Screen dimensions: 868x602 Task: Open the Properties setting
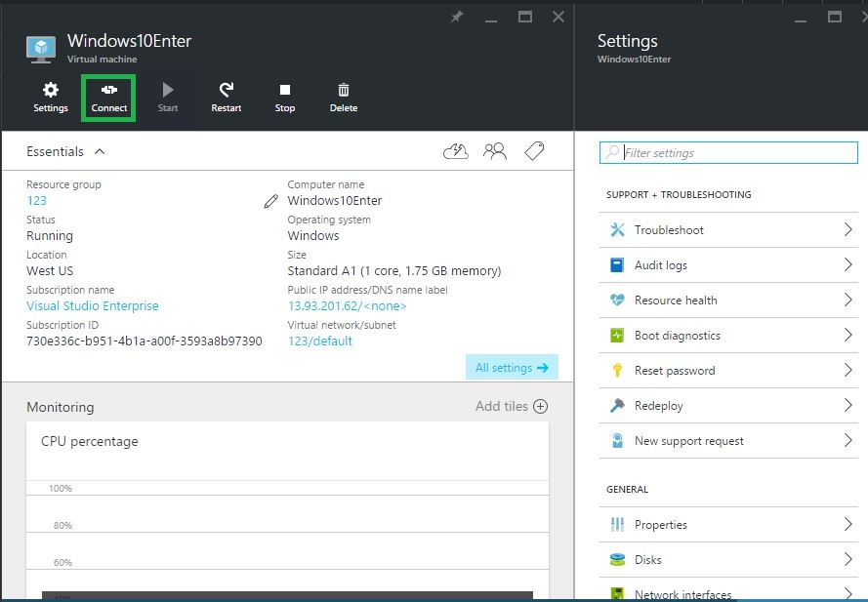pos(728,524)
